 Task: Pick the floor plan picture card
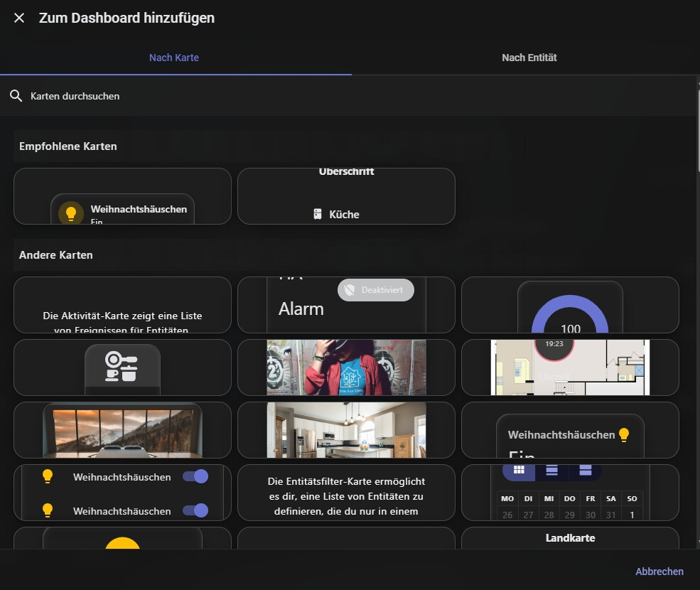(570, 368)
